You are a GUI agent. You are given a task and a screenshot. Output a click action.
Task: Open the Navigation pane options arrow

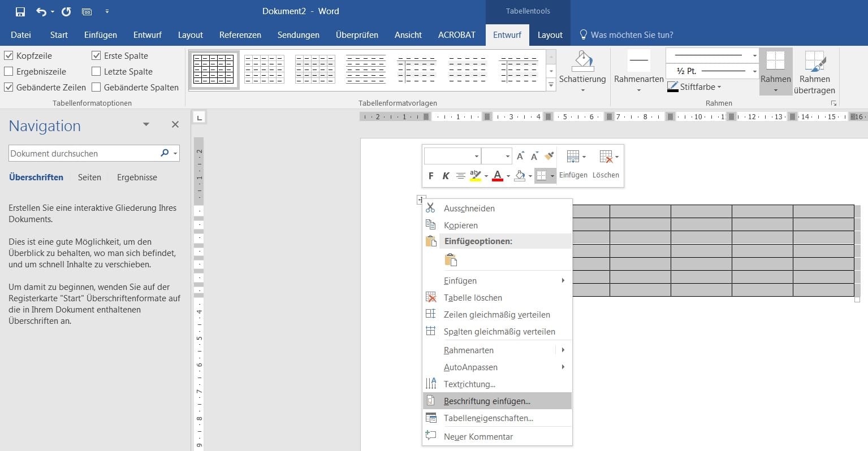pyautogui.click(x=146, y=124)
